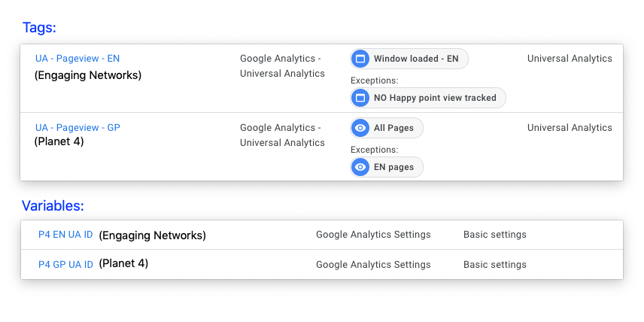Click the Variables section heading
644x322 pixels.
tap(53, 205)
